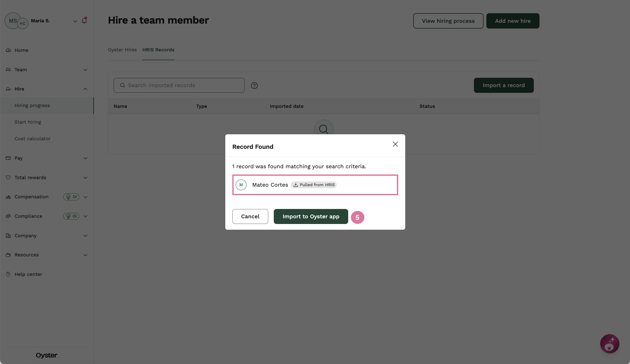The image size is (630, 364).
Task: Switch to the Oyster Hires tab
Action: click(122, 50)
